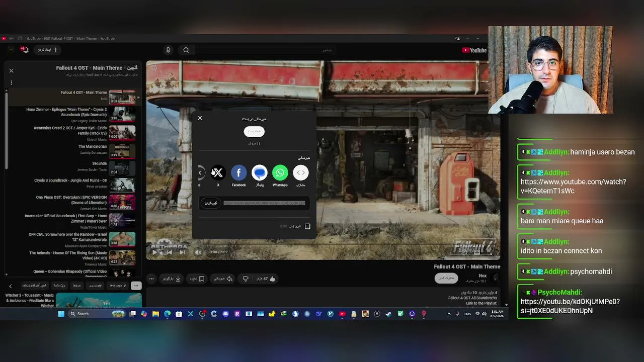Open File Explorer from the taskbar

coord(155,314)
